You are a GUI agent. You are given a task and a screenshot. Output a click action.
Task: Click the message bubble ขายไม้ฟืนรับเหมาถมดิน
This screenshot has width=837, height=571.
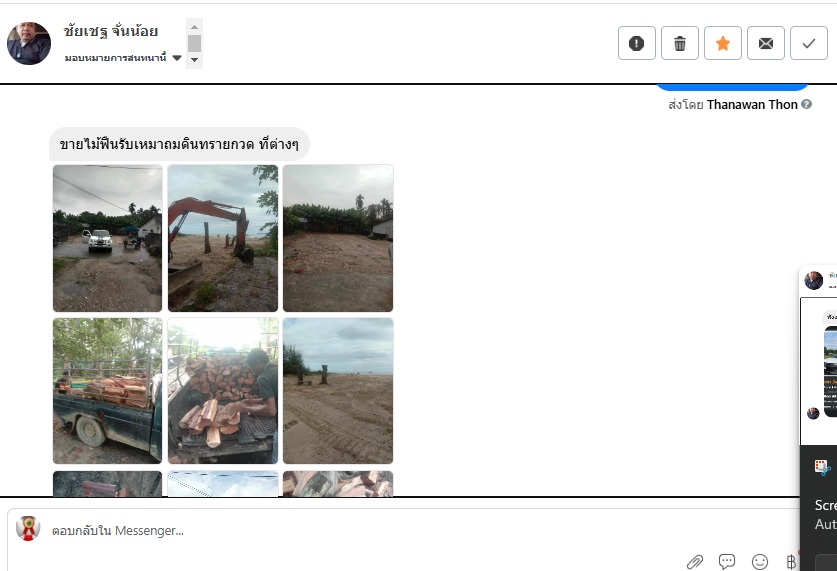pos(179,144)
